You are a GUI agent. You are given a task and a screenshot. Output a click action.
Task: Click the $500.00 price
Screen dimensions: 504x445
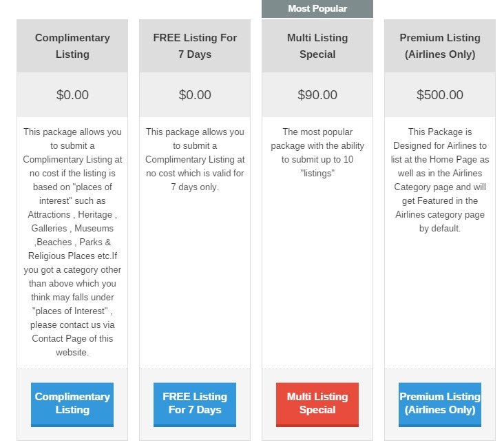click(x=440, y=95)
